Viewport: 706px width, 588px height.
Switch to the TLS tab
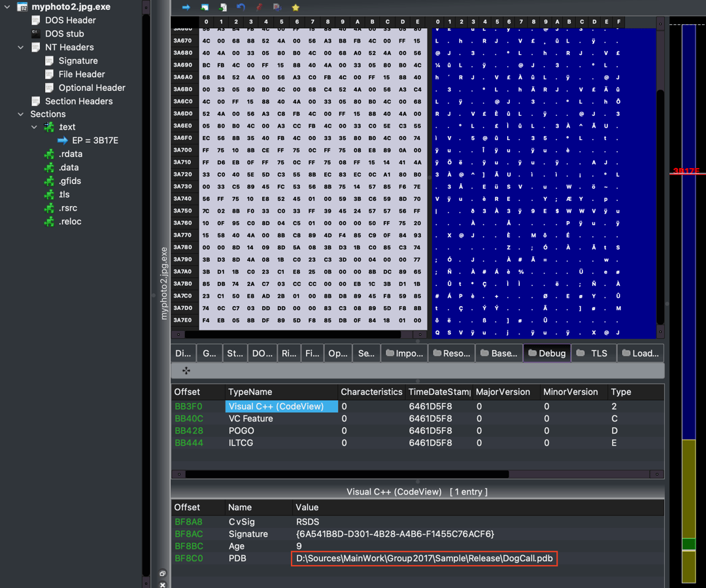(592, 353)
